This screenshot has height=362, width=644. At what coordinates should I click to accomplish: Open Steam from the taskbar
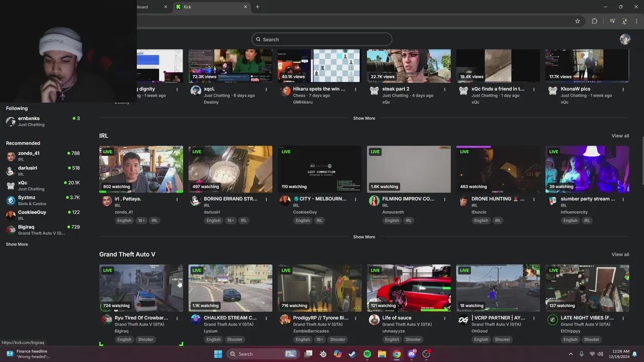pos(352,354)
